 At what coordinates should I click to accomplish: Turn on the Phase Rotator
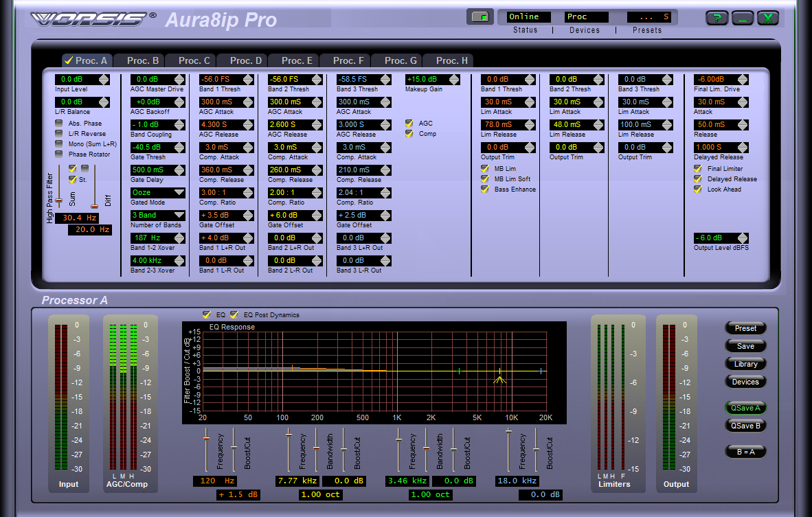tap(59, 154)
